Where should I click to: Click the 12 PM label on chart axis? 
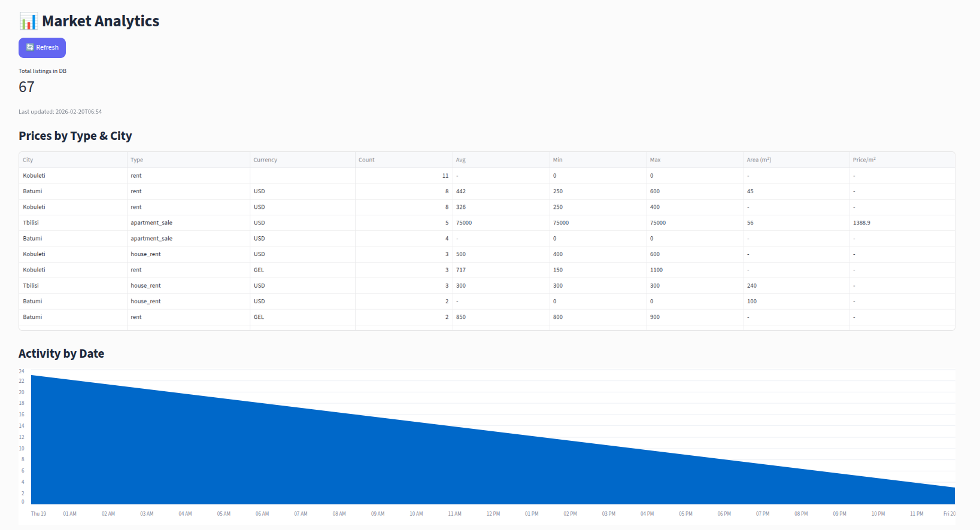[493, 514]
